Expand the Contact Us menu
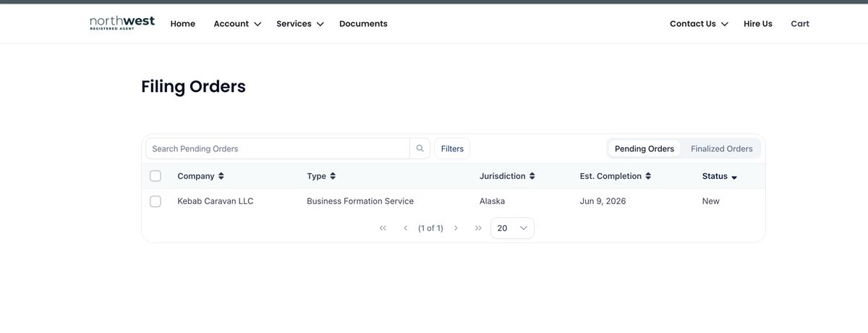 point(699,24)
